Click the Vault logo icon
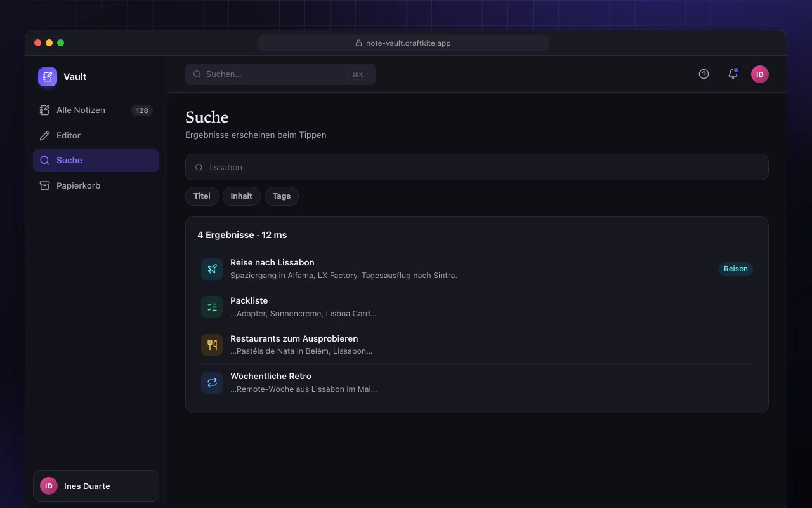Image resolution: width=812 pixels, height=508 pixels. (48, 77)
